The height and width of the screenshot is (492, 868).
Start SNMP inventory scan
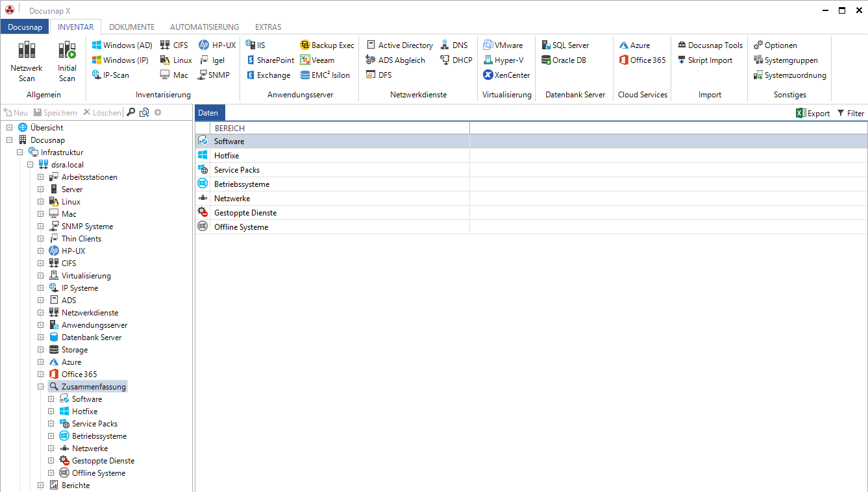214,75
